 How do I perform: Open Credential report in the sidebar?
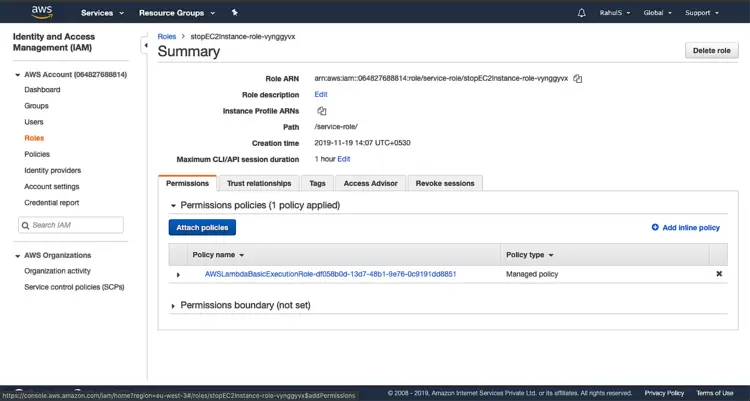[52, 203]
